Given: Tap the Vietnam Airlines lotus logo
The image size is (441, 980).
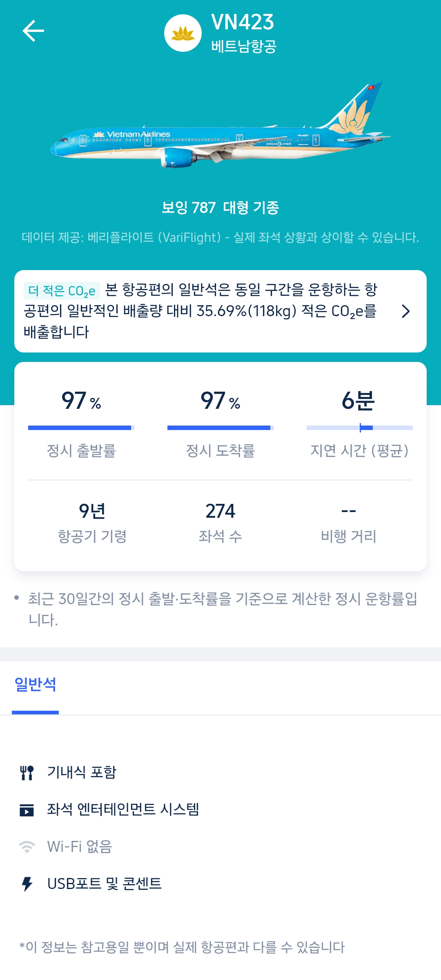Looking at the screenshot, I should click(183, 33).
